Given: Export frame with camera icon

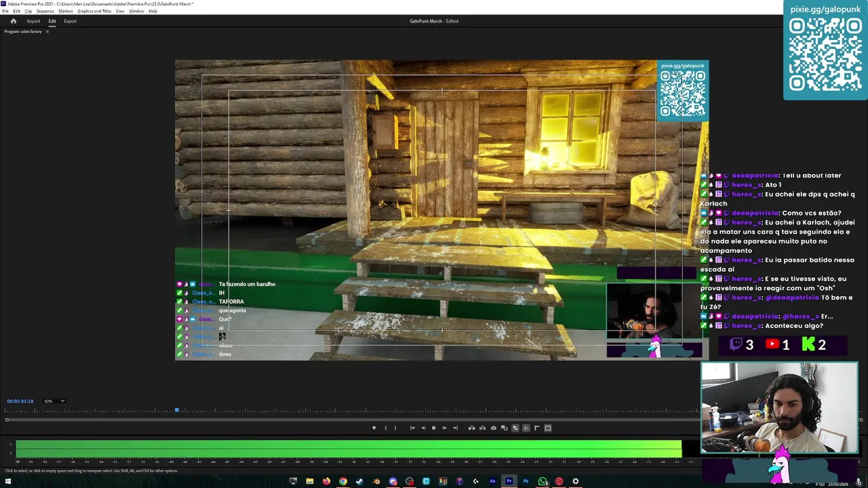Looking at the screenshot, I should coord(494,428).
